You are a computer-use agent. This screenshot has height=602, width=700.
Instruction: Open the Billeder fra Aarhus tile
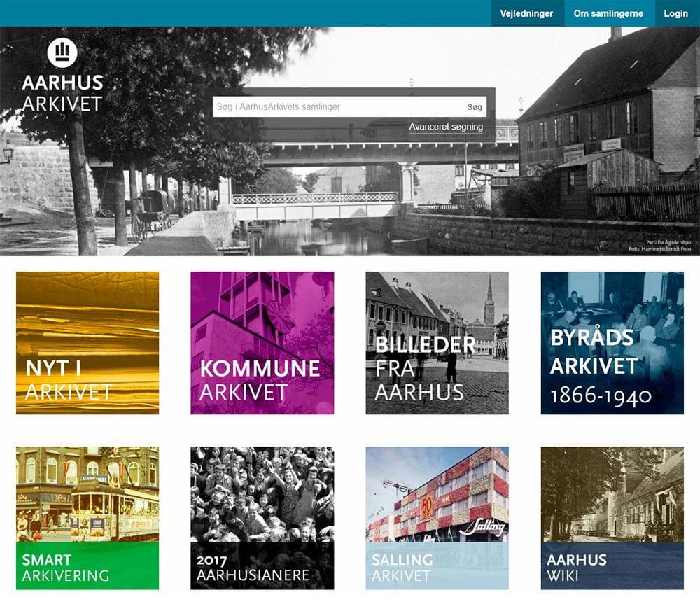point(437,343)
